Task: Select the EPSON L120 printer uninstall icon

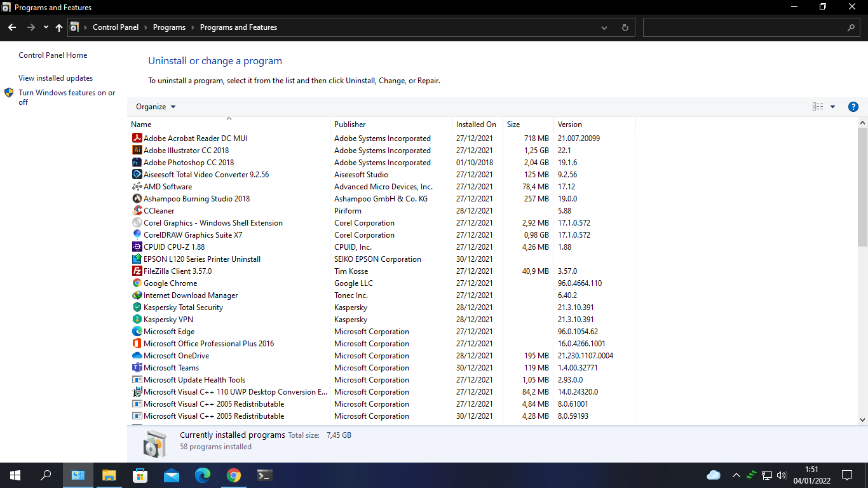Action: [x=137, y=259]
